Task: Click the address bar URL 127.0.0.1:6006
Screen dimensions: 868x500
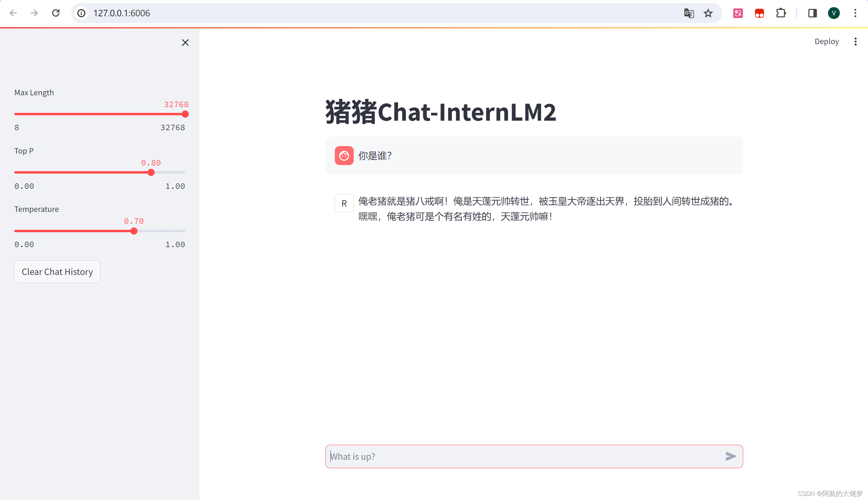Action: click(x=122, y=13)
